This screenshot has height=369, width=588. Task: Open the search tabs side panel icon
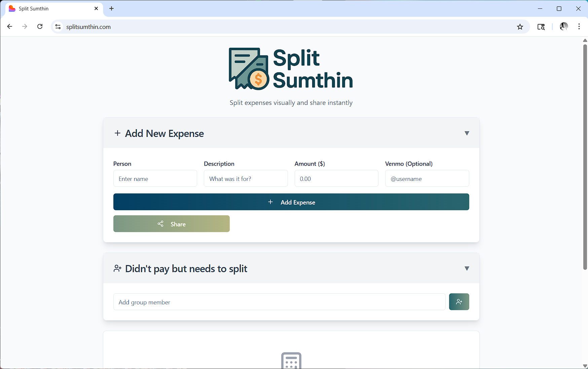(541, 27)
